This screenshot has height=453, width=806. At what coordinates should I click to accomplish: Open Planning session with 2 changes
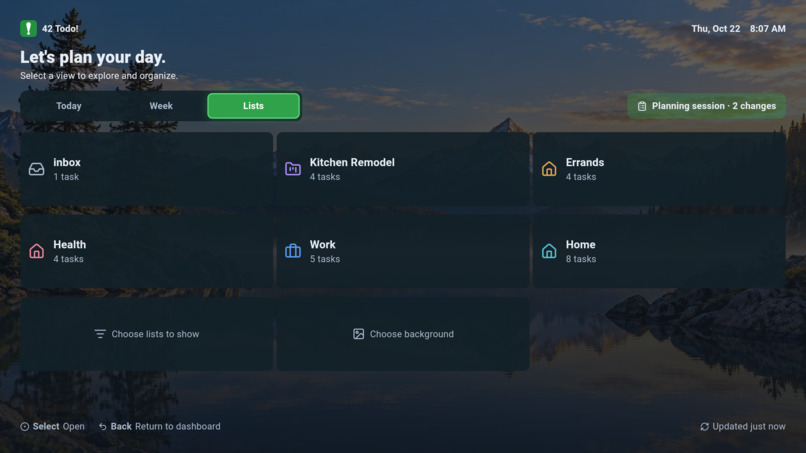706,106
